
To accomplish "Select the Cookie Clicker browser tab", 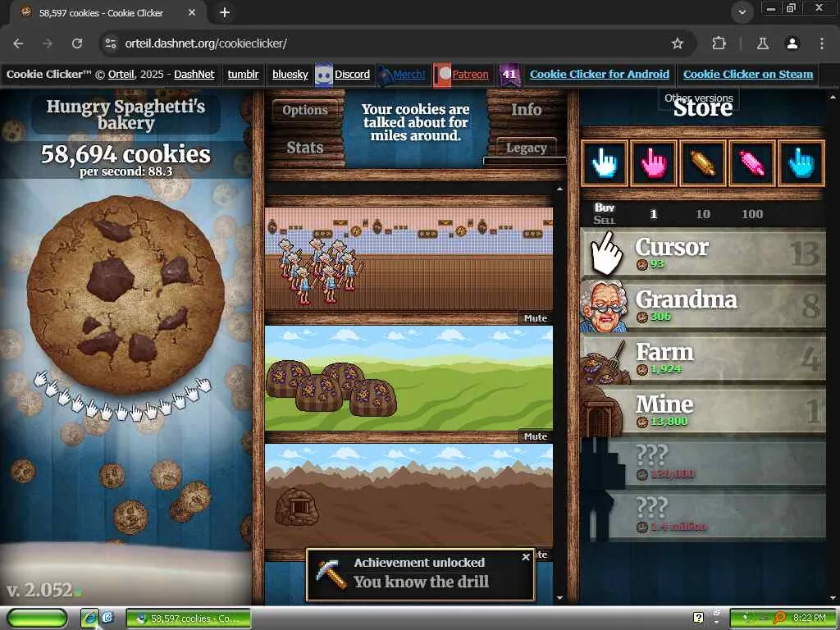I will click(107, 13).
